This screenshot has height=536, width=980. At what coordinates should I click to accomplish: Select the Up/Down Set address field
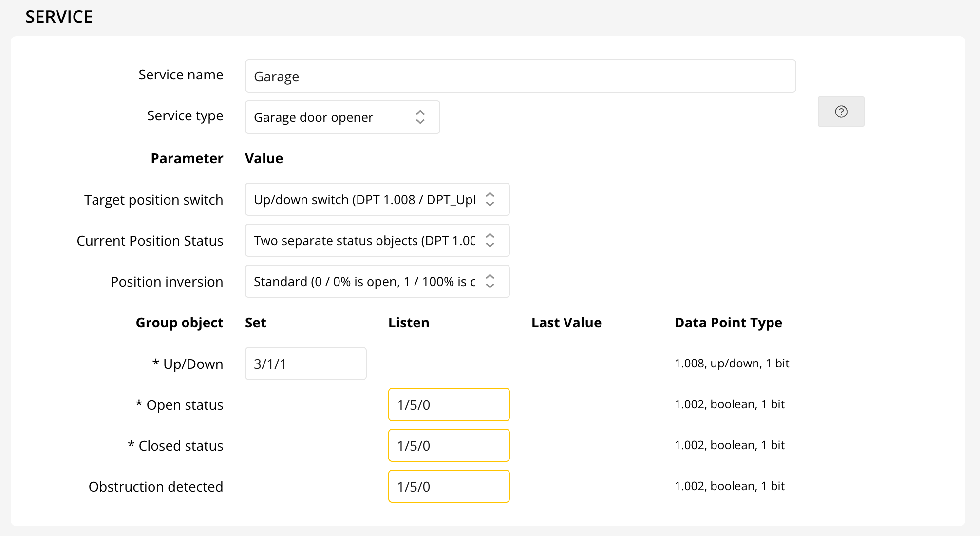(305, 363)
